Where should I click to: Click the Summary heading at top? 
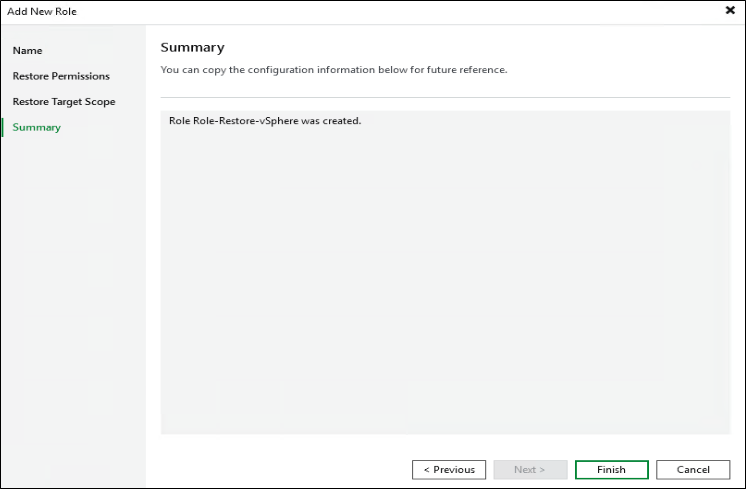click(192, 47)
